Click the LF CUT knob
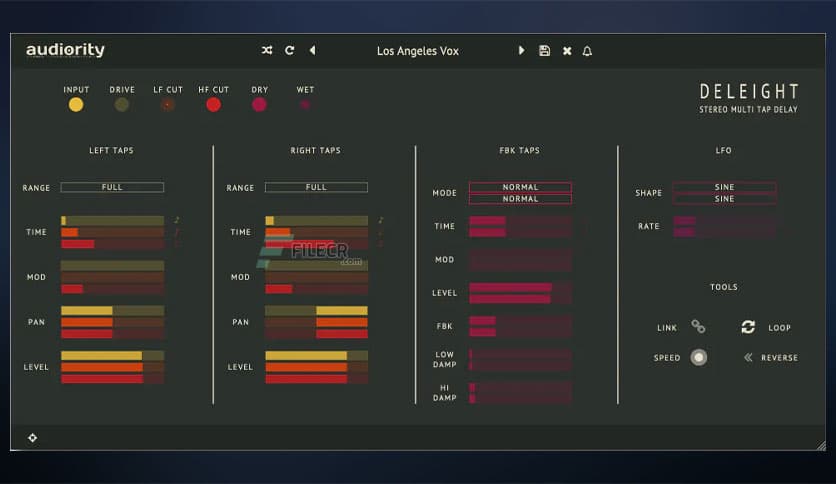 167,104
